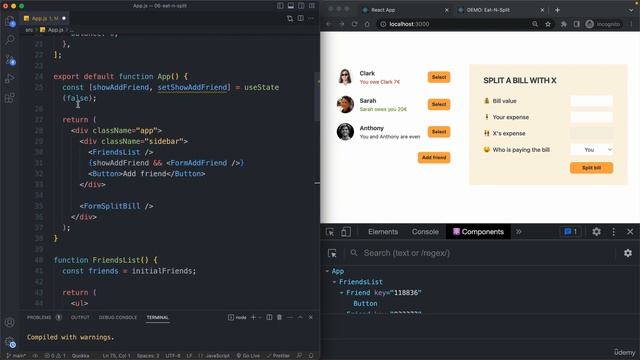Screen dimensions: 640x360
Task: Click UTF-8 encoding in status bar
Action: click(x=173, y=356)
